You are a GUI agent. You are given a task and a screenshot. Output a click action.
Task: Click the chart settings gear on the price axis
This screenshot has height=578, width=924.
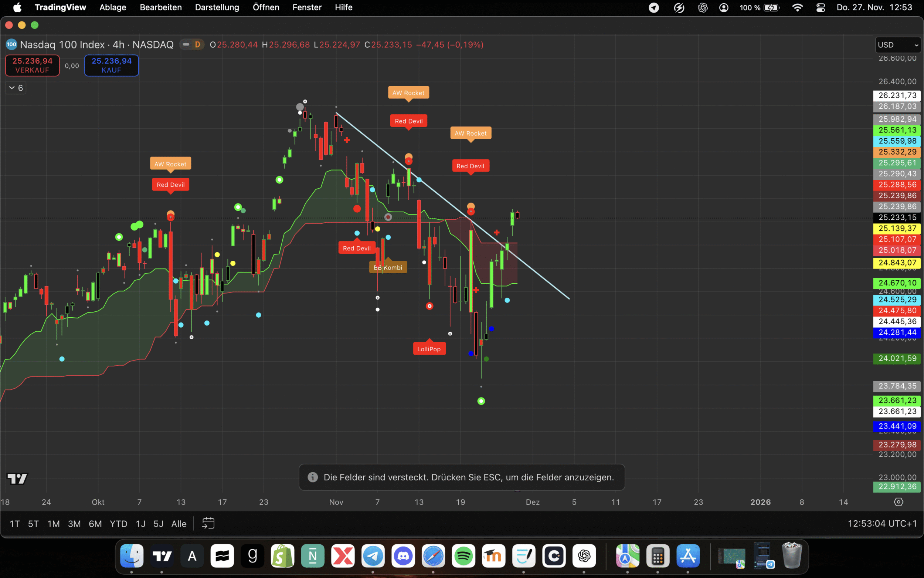(x=898, y=502)
